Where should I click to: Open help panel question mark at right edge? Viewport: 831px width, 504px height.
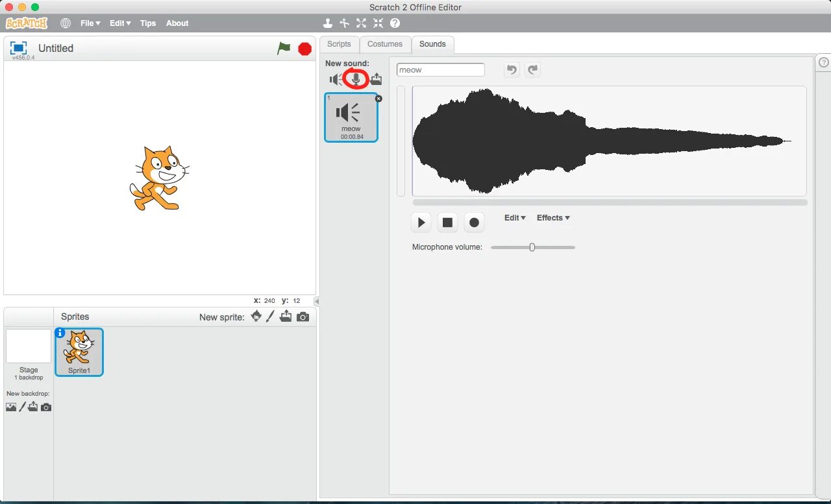824,62
